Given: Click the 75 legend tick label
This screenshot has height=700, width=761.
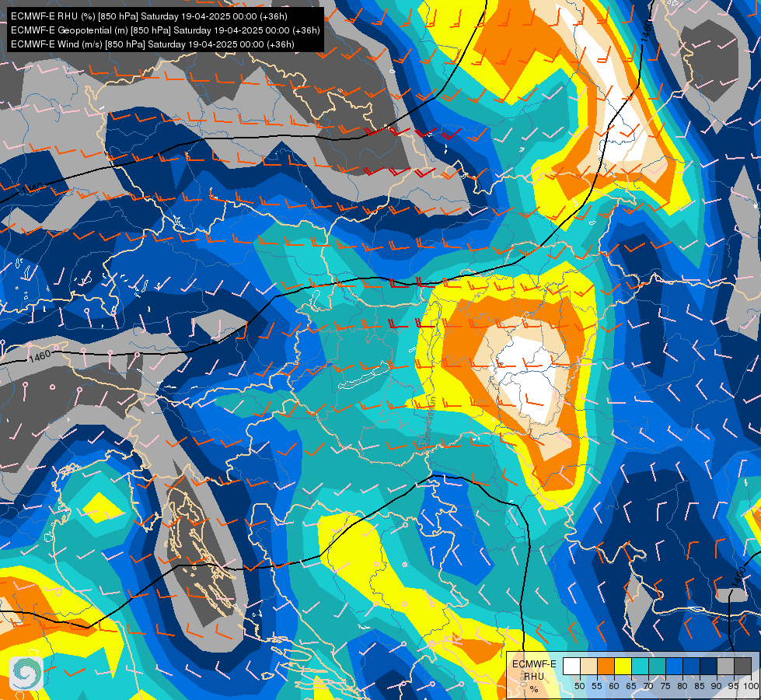Looking at the screenshot, I should [x=665, y=687].
